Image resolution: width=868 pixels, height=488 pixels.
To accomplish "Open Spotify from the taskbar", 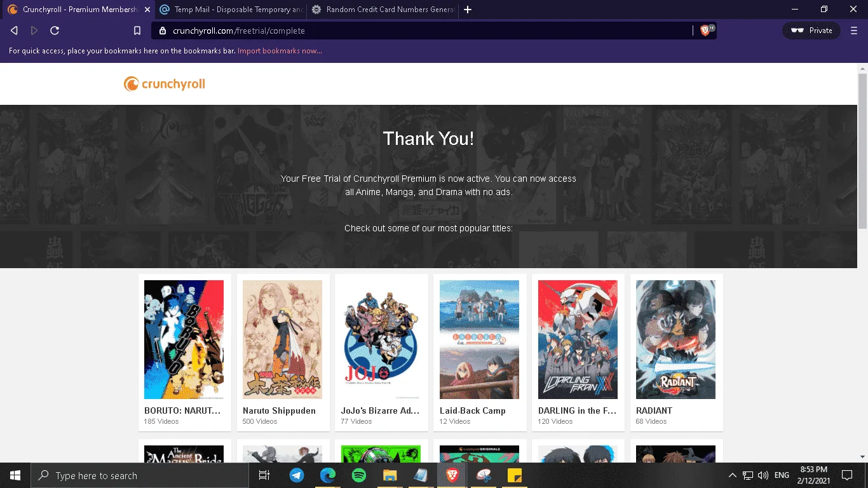I will pyautogui.click(x=358, y=475).
